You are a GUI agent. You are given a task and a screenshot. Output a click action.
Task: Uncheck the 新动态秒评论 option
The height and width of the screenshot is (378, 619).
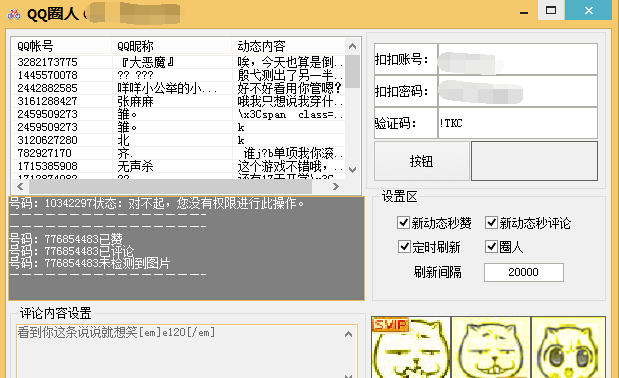click(x=491, y=223)
